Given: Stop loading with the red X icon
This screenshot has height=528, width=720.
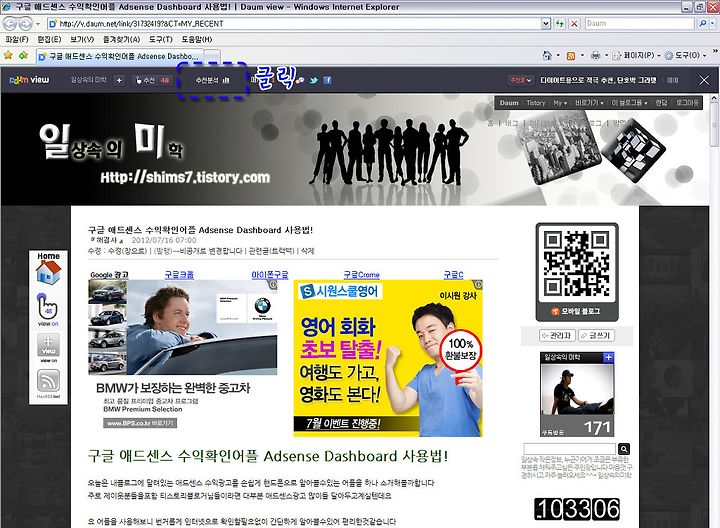Looking at the screenshot, I should 574,23.
